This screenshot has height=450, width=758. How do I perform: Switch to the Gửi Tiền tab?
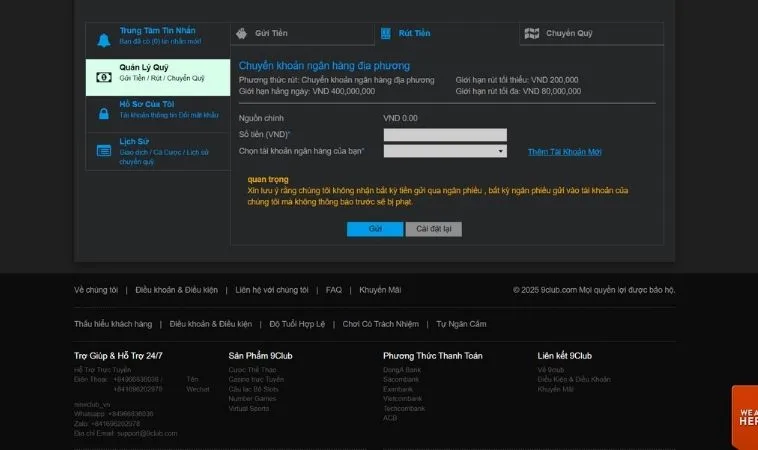pos(271,33)
